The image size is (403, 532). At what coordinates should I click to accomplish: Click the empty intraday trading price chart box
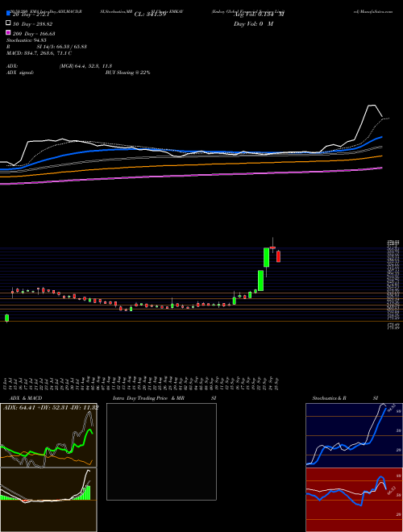(161, 451)
